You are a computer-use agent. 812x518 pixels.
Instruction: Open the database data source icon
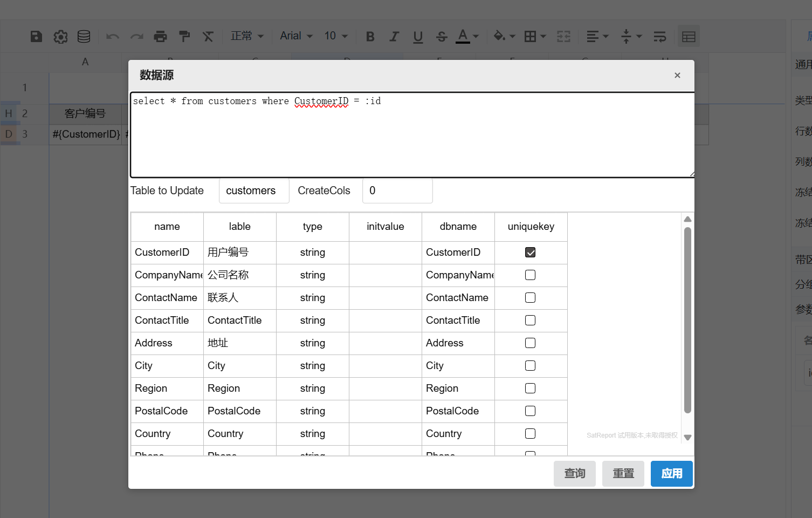pos(84,36)
